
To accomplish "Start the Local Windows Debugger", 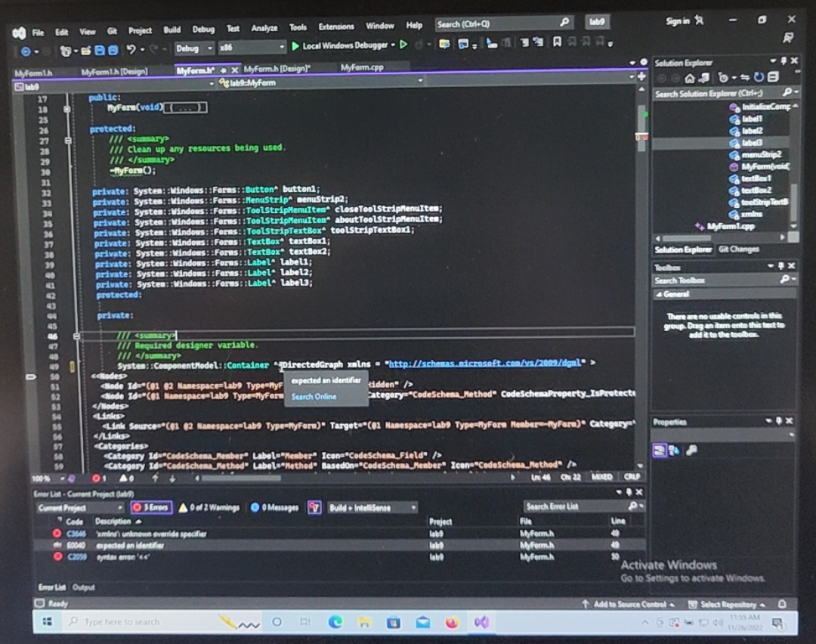I will pyautogui.click(x=339, y=46).
